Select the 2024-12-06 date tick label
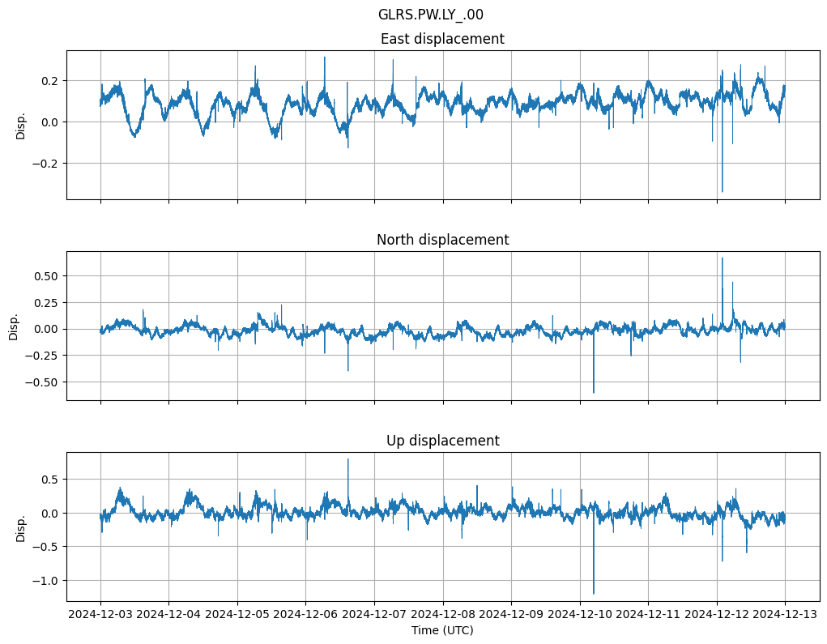The width and height of the screenshot is (827, 644). click(305, 615)
